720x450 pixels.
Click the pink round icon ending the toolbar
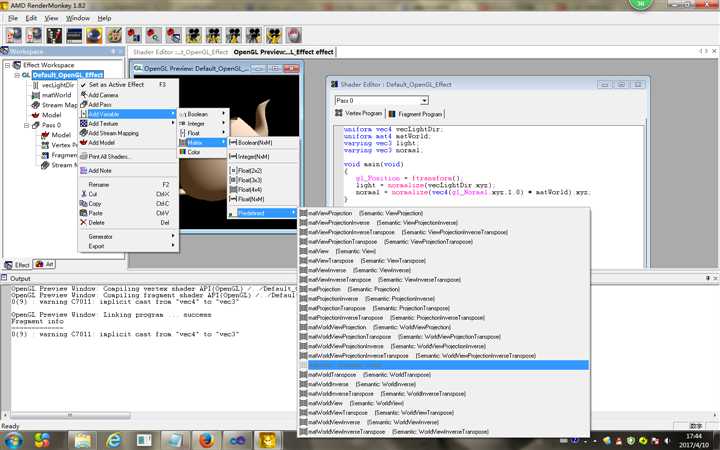[294, 35]
